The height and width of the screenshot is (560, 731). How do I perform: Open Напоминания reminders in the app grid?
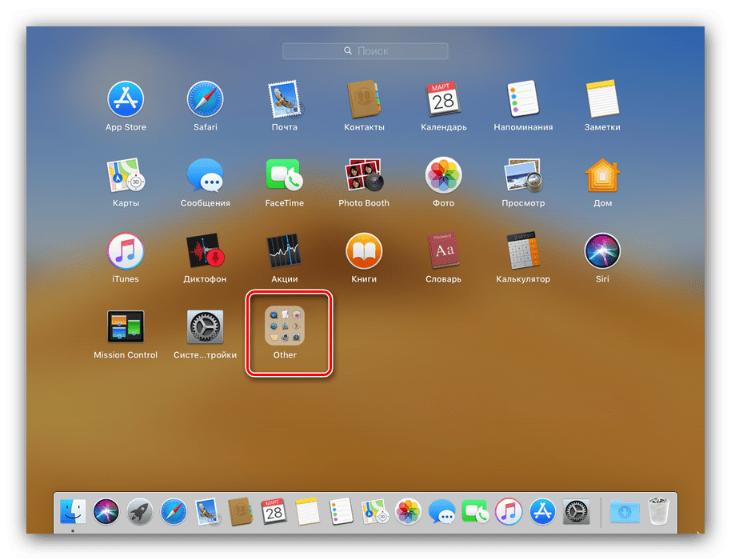[523, 99]
